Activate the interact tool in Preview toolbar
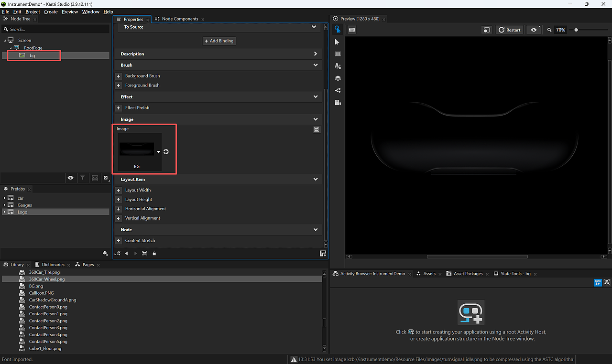Viewport: 612px width, 364px height. (338, 30)
